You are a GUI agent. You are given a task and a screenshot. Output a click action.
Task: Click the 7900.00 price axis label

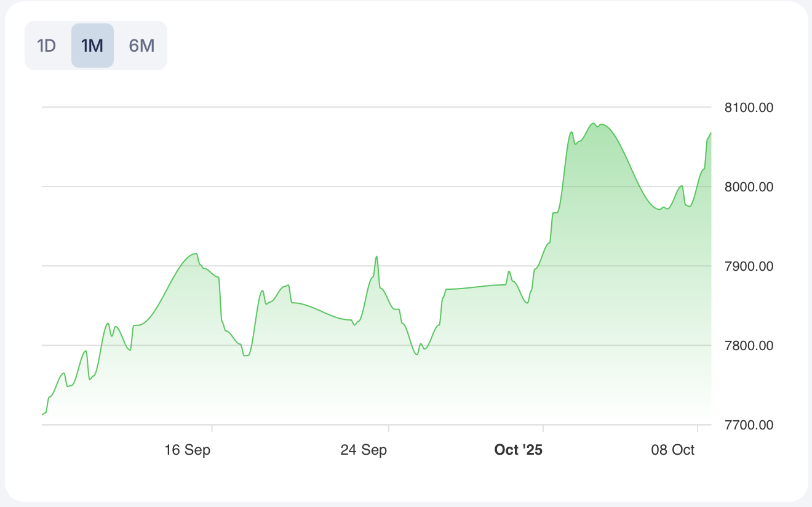pos(749,266)
